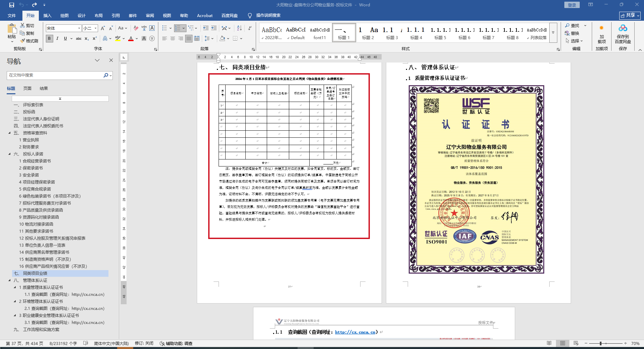Sort the selection with the A-Z sort icon
The width and height of the screenshot is (644, 349).
point(239,28)
